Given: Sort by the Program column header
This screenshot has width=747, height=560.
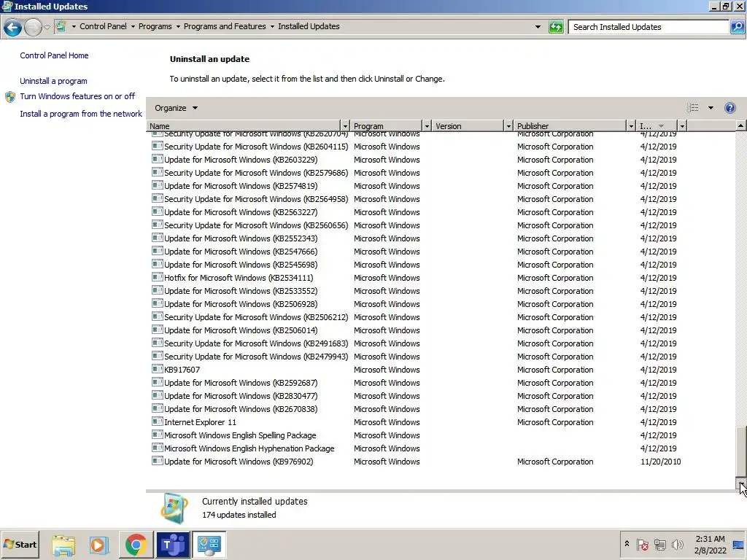Looking at the screenshot, I should coord(387,125).
